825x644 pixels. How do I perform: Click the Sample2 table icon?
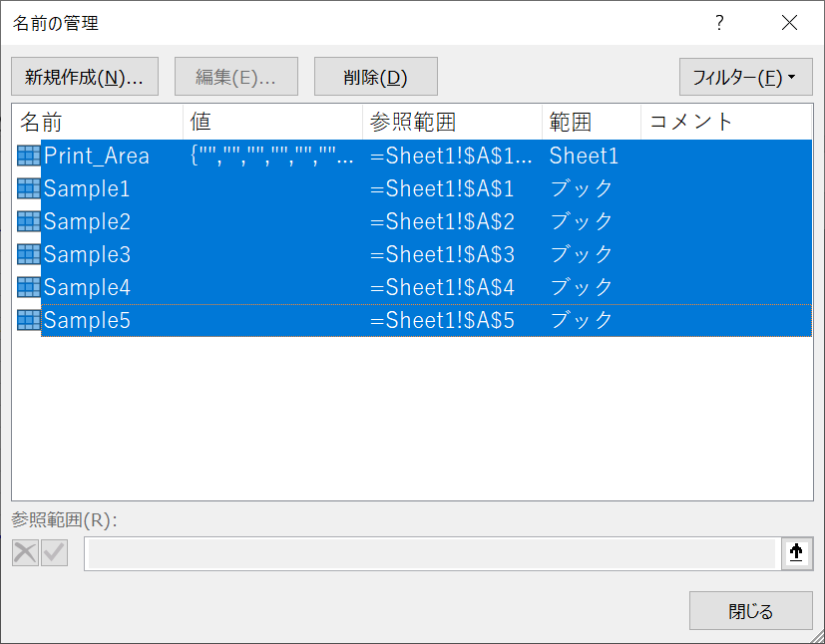coord(28,221)
